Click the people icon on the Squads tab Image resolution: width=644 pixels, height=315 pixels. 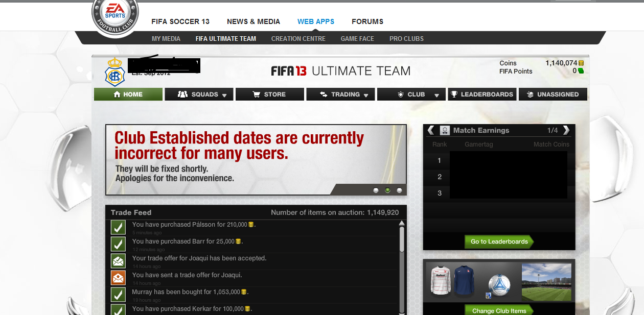coord(183,94)
